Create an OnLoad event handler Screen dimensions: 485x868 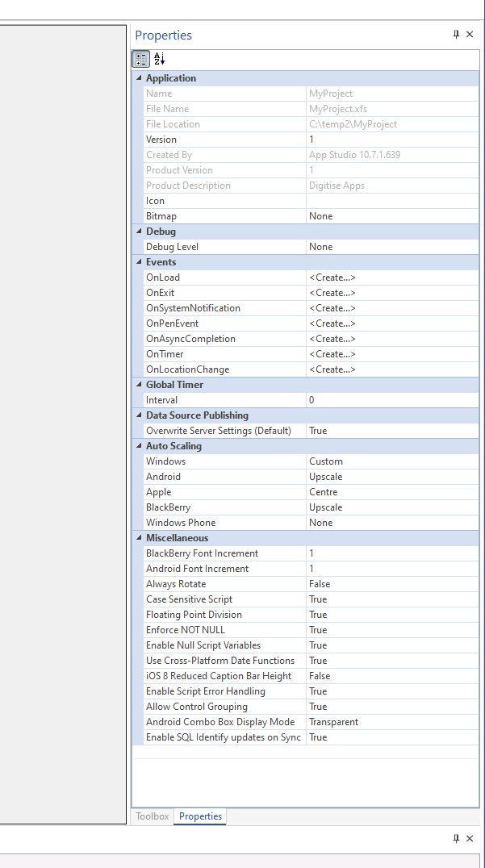392,278
